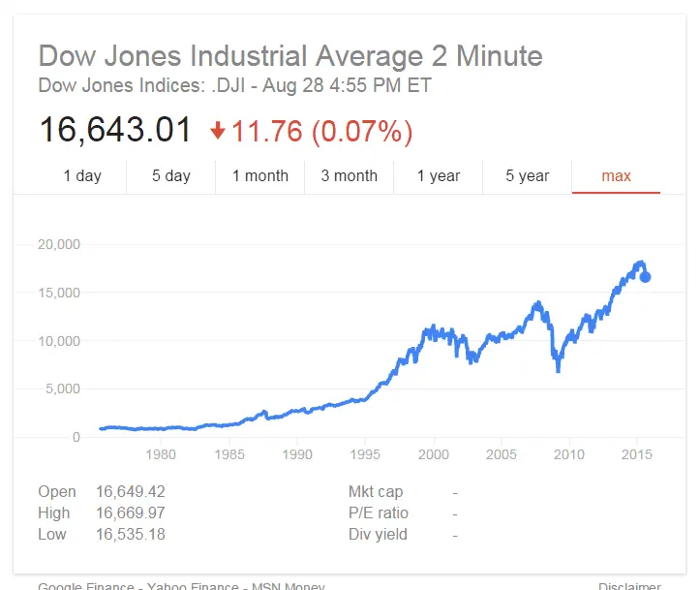Open the 3 month tab
The image size is (700, 590).
[349, 176]
